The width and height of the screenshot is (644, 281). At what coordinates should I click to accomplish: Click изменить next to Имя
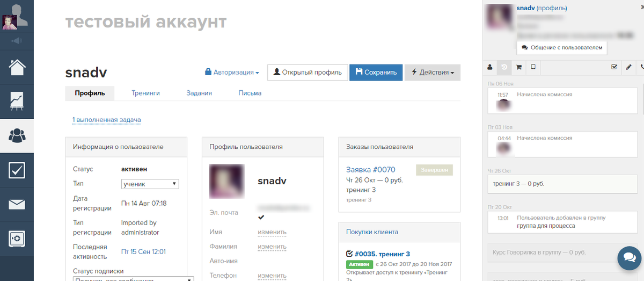[272, 232]
